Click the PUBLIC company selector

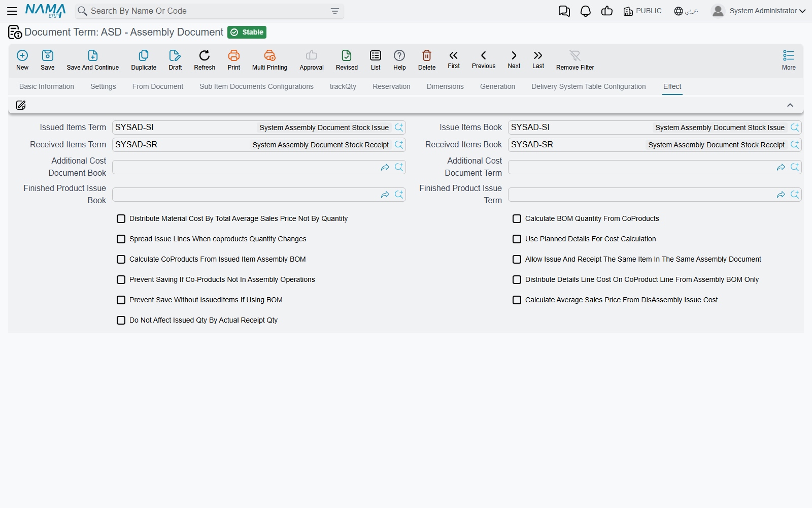point(642,11)
